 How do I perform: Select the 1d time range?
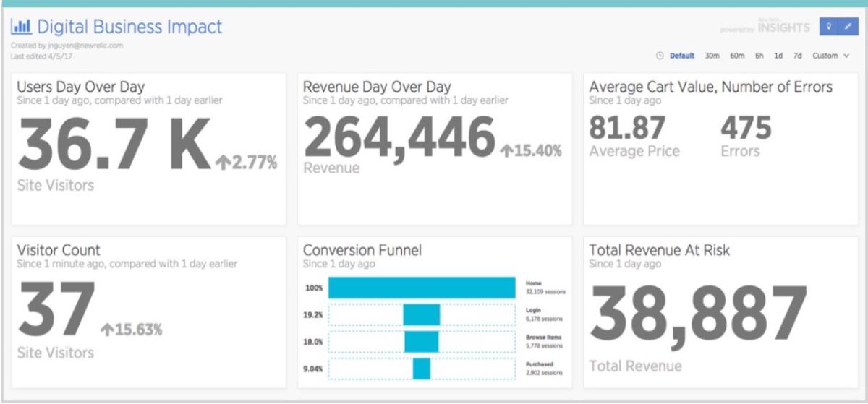pyautogui.click(x=778, y=56)
